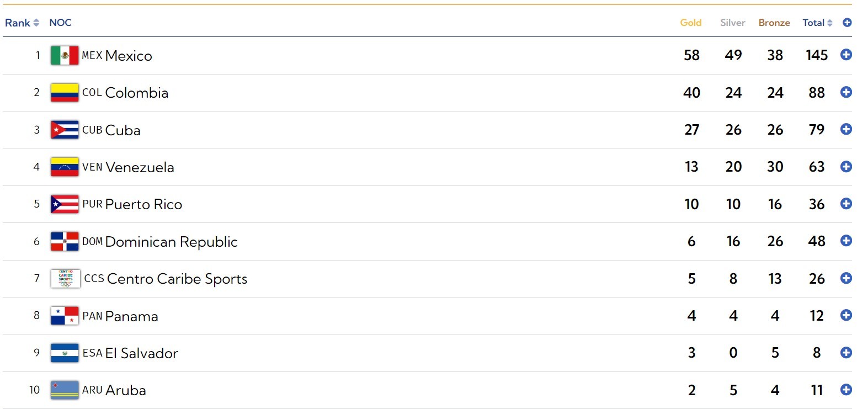Open the Dominican Republic country link
This screenshot has height=409, width=868.
171,242
